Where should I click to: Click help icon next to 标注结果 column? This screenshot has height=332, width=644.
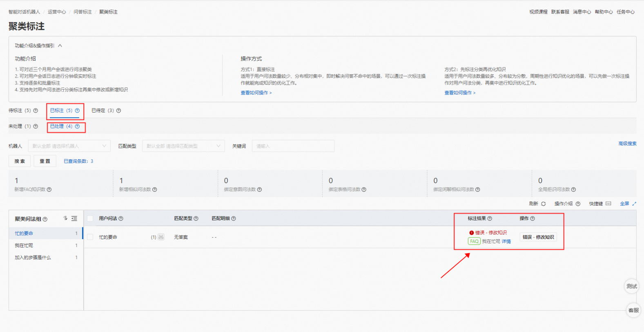tap(490, 218)
